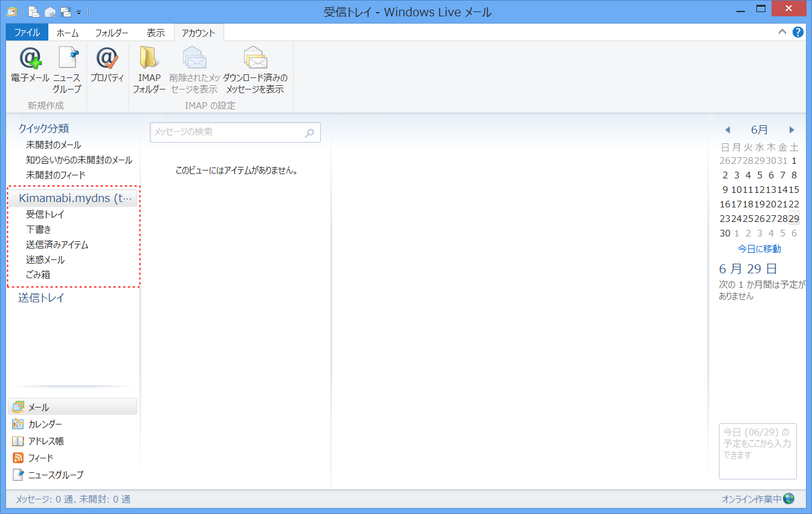This screenshot has height=514, width=812.
Task: Collapse the Kimamabi.mydns account folder list
Action: pos(74,198)
